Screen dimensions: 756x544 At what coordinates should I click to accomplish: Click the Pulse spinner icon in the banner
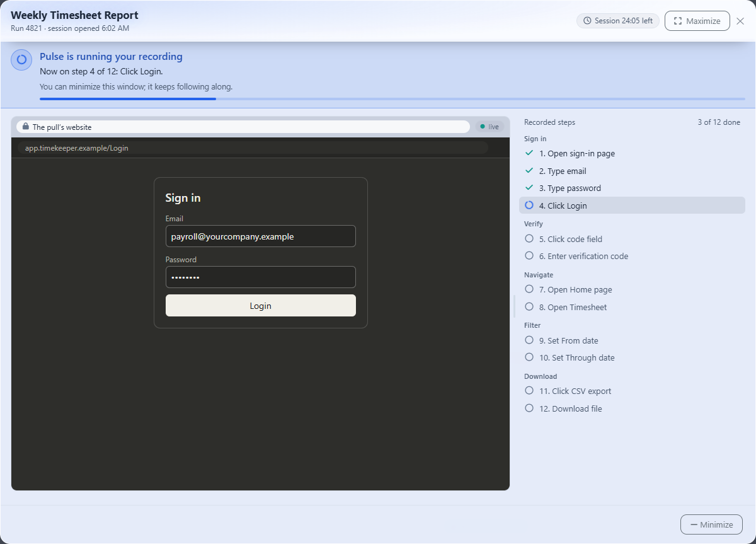tap(21, 59)
